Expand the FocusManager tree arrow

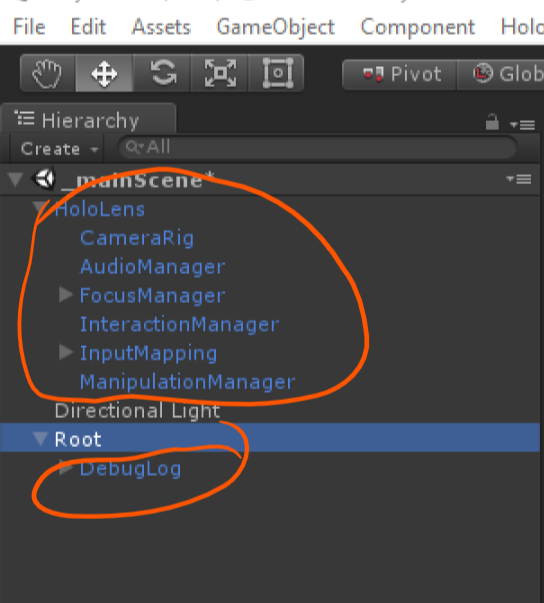[66, 295]
